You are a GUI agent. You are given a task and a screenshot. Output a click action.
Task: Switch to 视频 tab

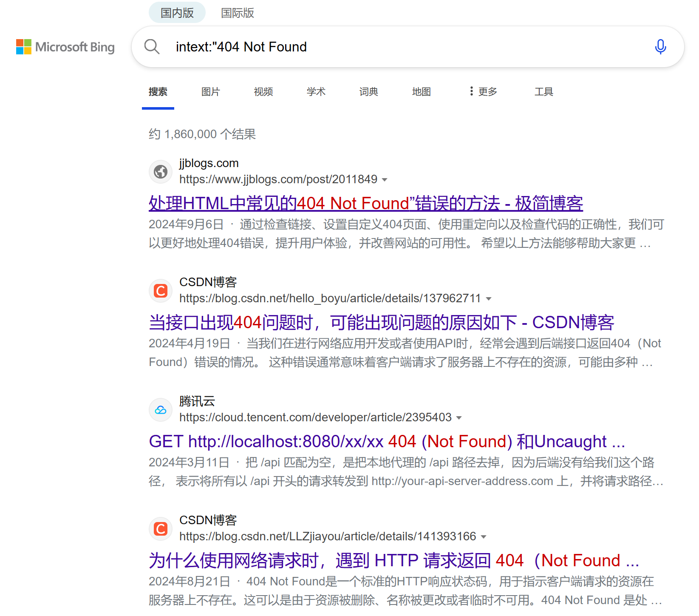tap(263, 91)
